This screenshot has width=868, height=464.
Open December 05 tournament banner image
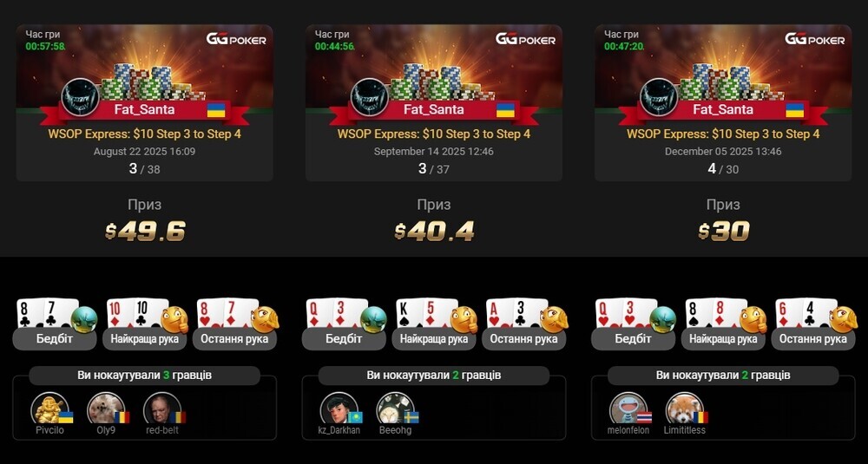click(x=723, y=67)
